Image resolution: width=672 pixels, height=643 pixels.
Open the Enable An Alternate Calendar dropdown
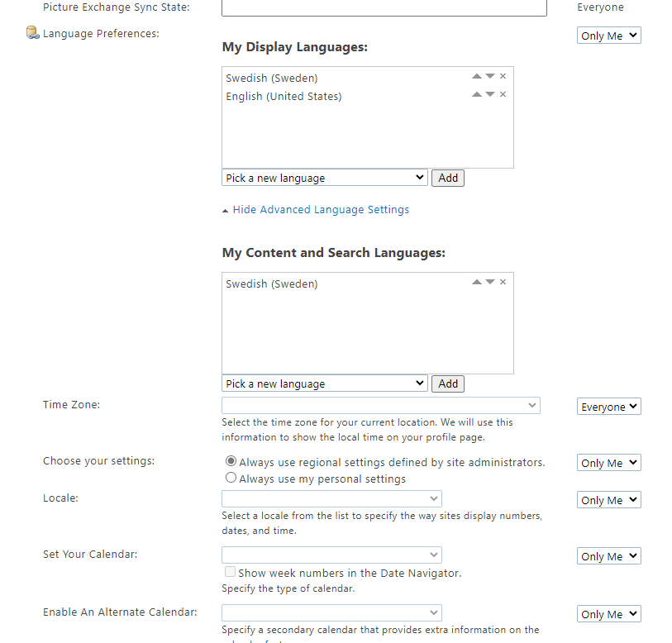[x=331, y=613]
